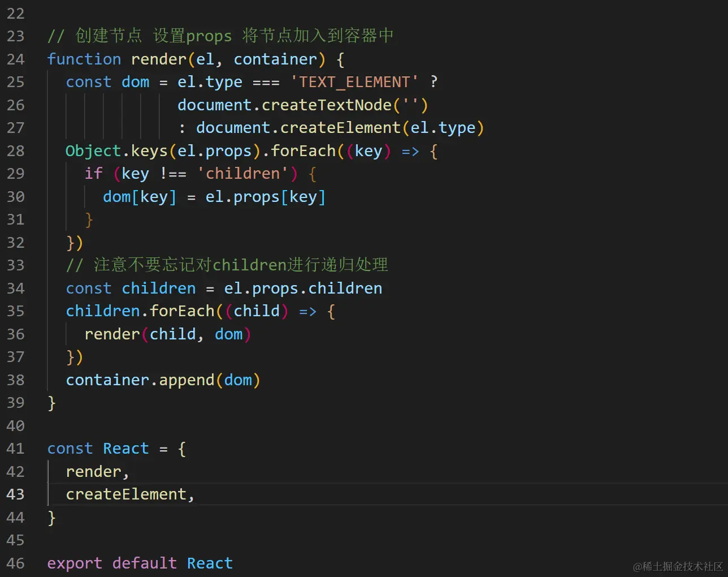This screenshot has width=728, height=577.
Task: Click the 'default' keyword on line 46
Action: (145, 563)
